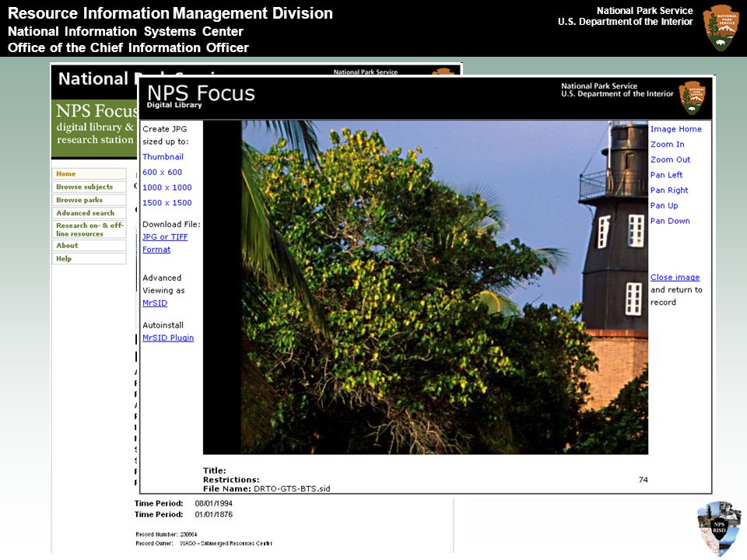Click the Restrictions label under the image

pyautogui.click(x=231, y=480)
